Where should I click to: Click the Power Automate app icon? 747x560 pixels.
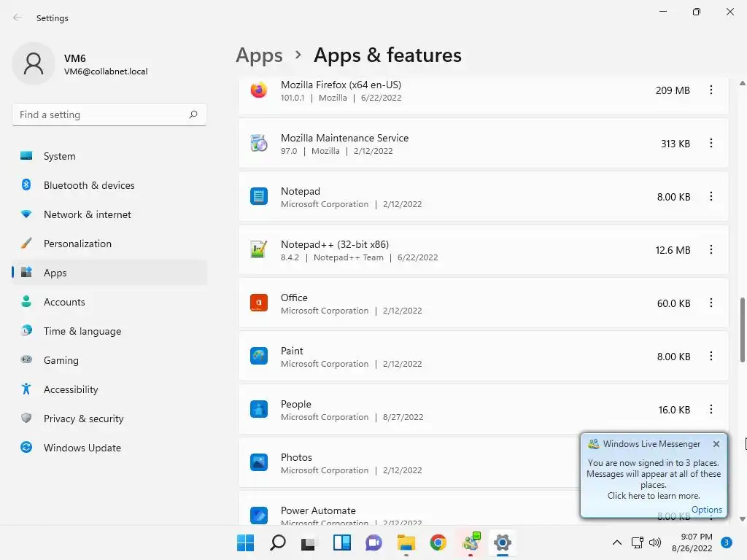point(259,516)
